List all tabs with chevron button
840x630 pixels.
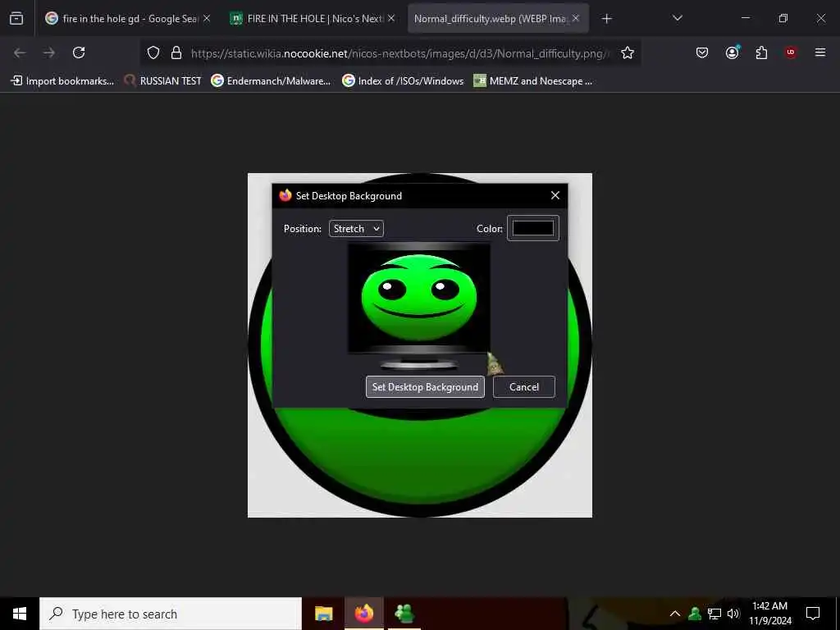point(677,18)
